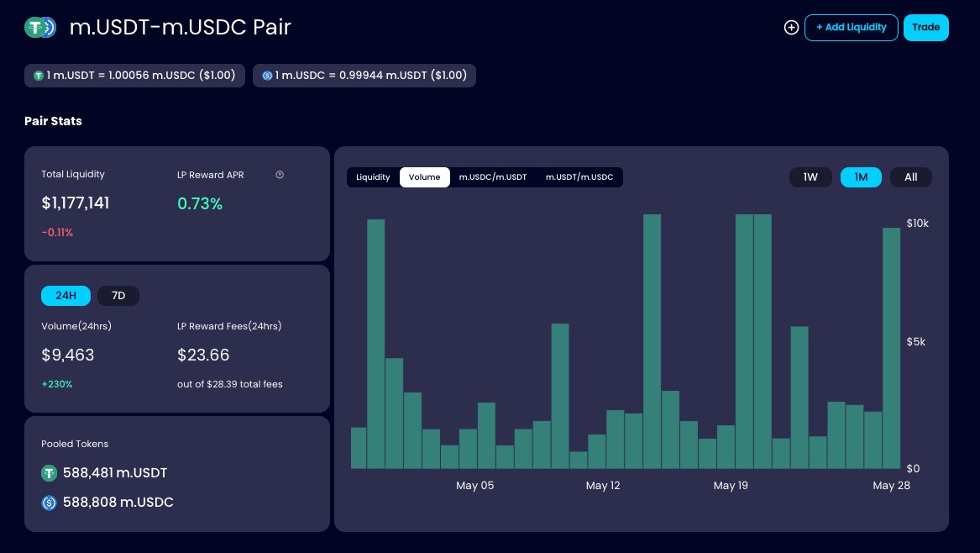Show the Liquidity chart tab
Screen dimensions: 980x553
pos(373,177)
